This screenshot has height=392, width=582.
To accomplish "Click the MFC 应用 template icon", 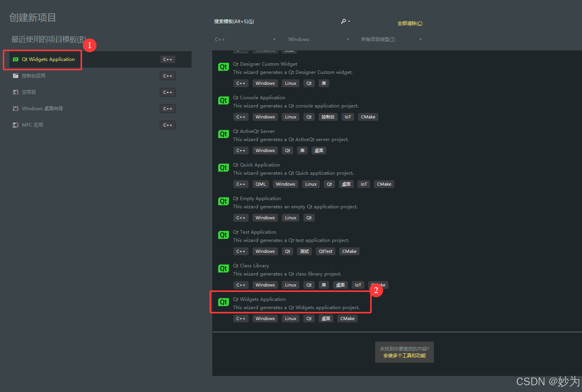I will pyautogui.click(x=16, y=125).
